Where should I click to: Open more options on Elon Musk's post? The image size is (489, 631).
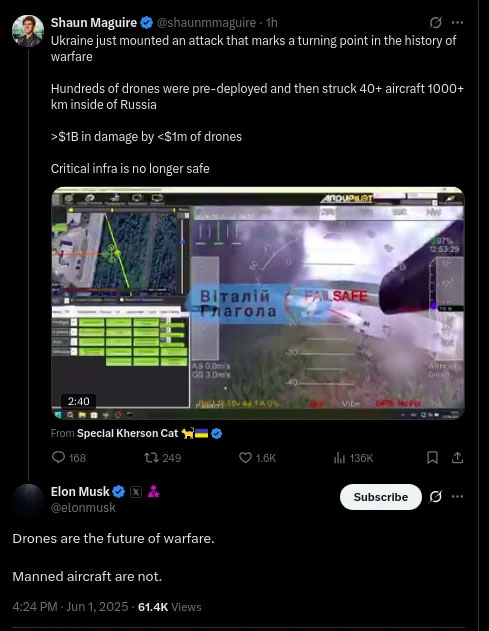pos(457,497)
